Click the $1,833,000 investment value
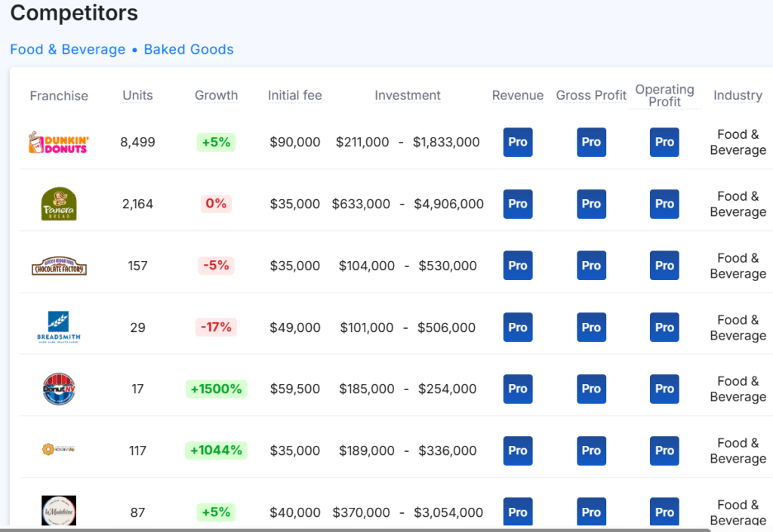The width and height of the screenshot is (773, 532). pos(446,143)
